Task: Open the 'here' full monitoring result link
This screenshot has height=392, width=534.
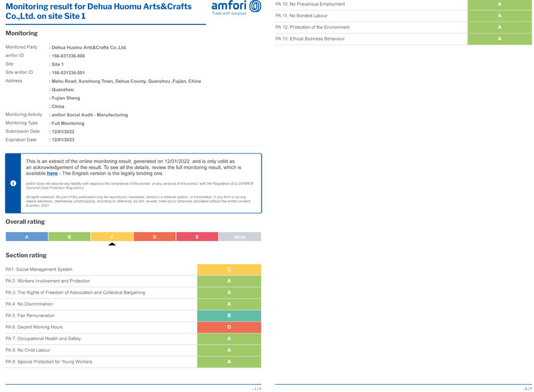Action: pyautogui.click(x=52, y=173)
